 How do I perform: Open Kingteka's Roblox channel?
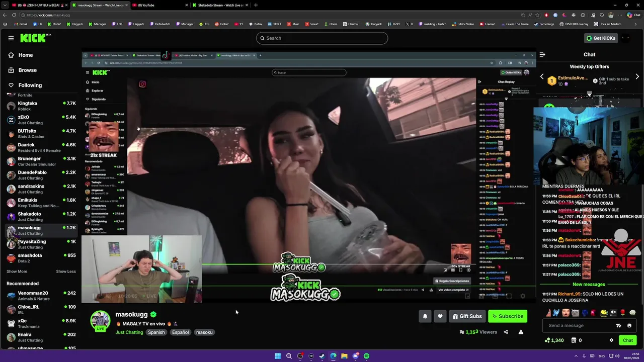(41, 106)
